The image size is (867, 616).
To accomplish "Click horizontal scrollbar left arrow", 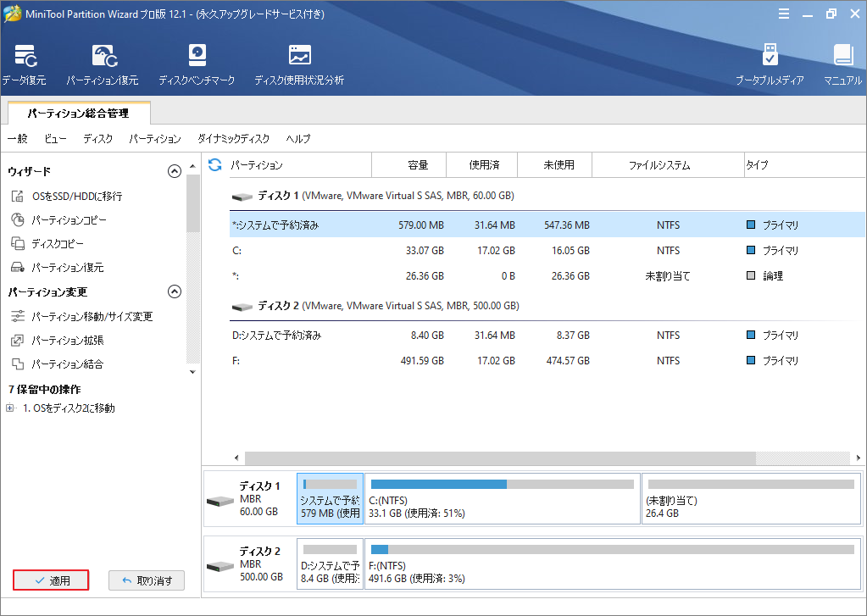I will click(x=236, y=458).
